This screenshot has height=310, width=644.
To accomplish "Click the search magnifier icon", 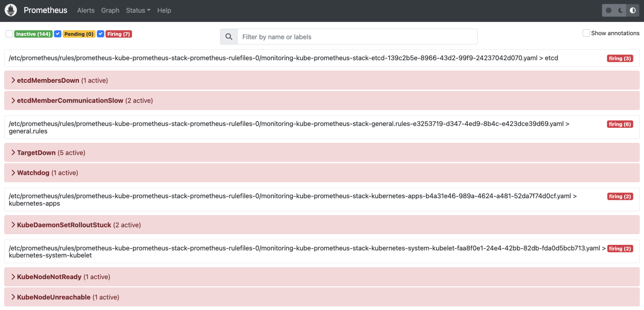I will coord(228,37).
